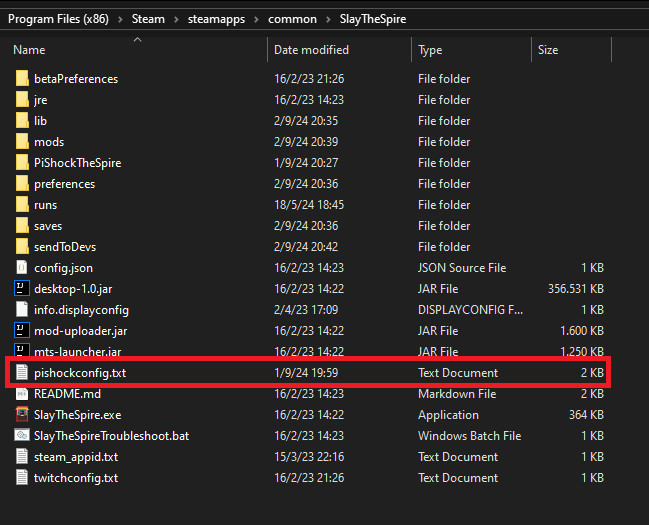Click the preferences folder icon
649x525 pixels.
click(22, 183)
